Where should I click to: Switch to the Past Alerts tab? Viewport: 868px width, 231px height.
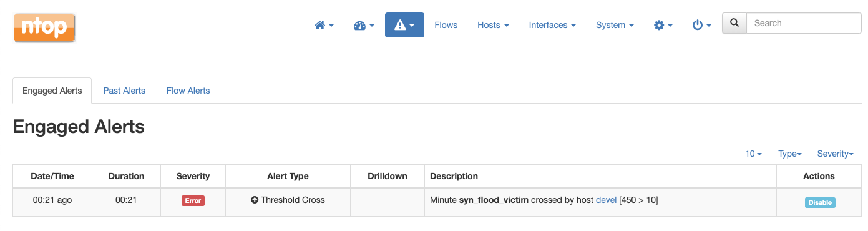pyautogui.click(x=124, y=91)
